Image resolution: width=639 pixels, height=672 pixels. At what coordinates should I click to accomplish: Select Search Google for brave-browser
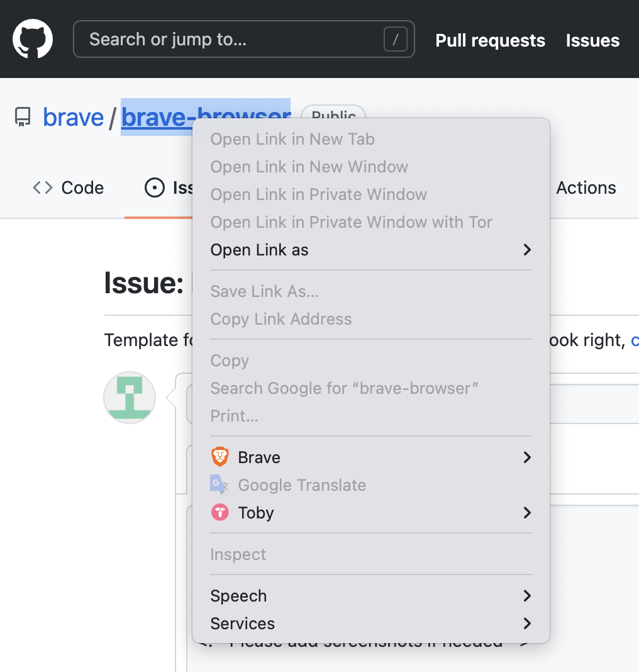[x=344, y=388]
